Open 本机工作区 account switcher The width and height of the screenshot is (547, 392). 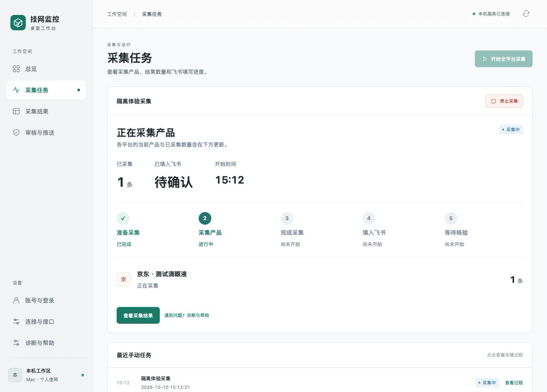point(46,375)
